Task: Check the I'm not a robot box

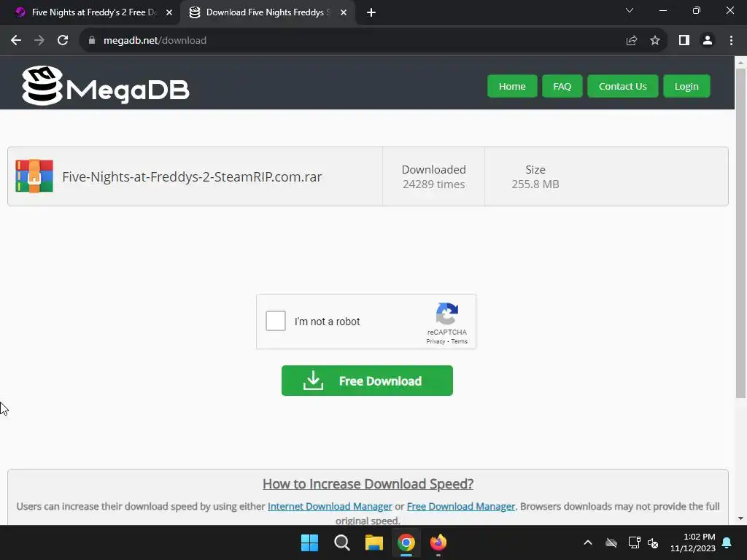Action: [x=276, y=321]
